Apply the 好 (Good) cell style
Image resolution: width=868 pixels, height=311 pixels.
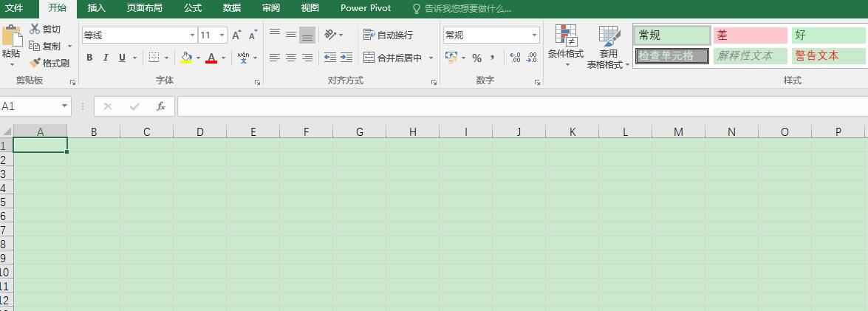pos(829,35)
